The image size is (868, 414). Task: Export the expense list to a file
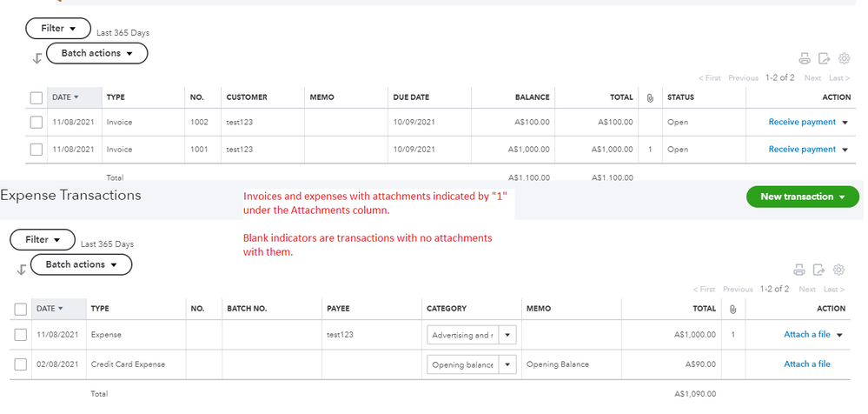click(819, 270)
